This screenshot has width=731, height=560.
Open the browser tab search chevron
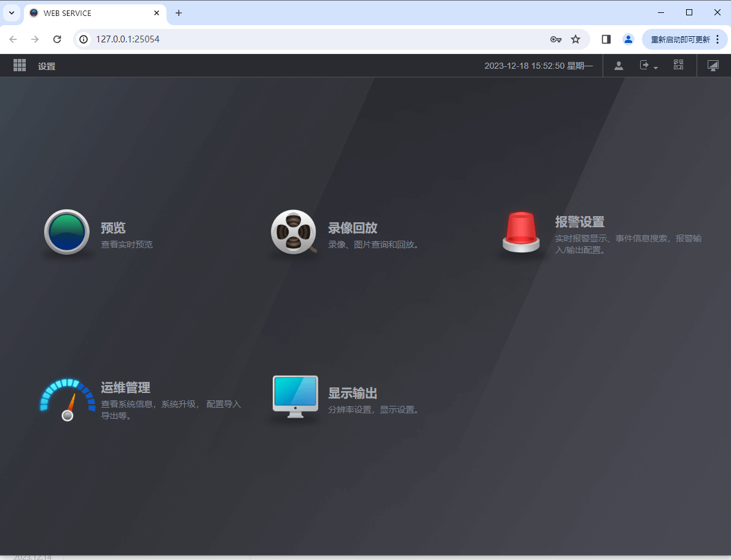[11, 12]
